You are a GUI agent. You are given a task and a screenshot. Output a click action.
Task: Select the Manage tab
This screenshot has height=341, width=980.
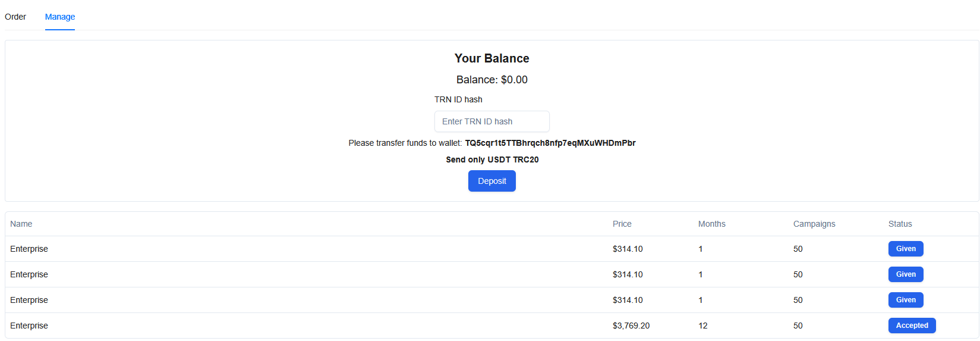tap(60, 17)
